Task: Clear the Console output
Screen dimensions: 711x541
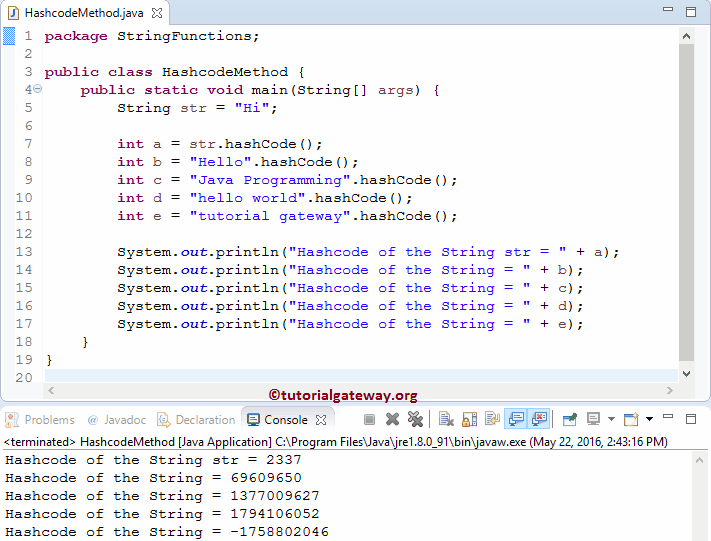Action: [x=446, y=420]
